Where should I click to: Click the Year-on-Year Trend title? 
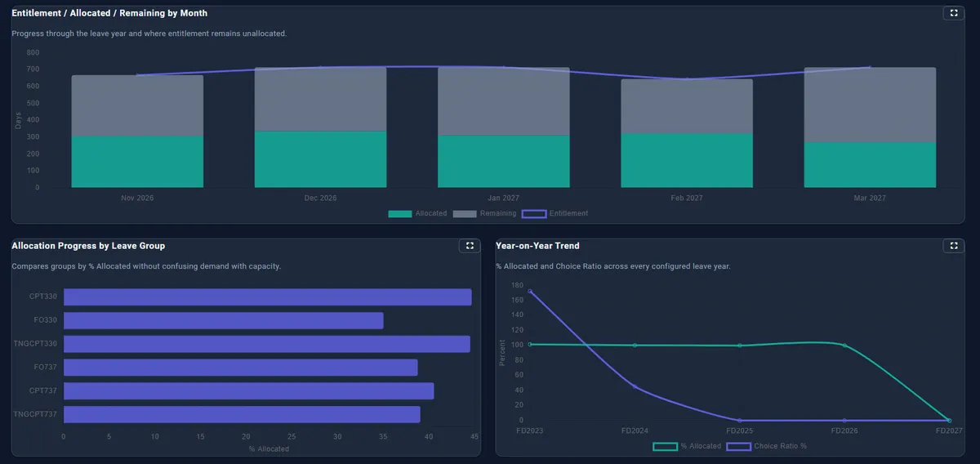pos(537,245)
